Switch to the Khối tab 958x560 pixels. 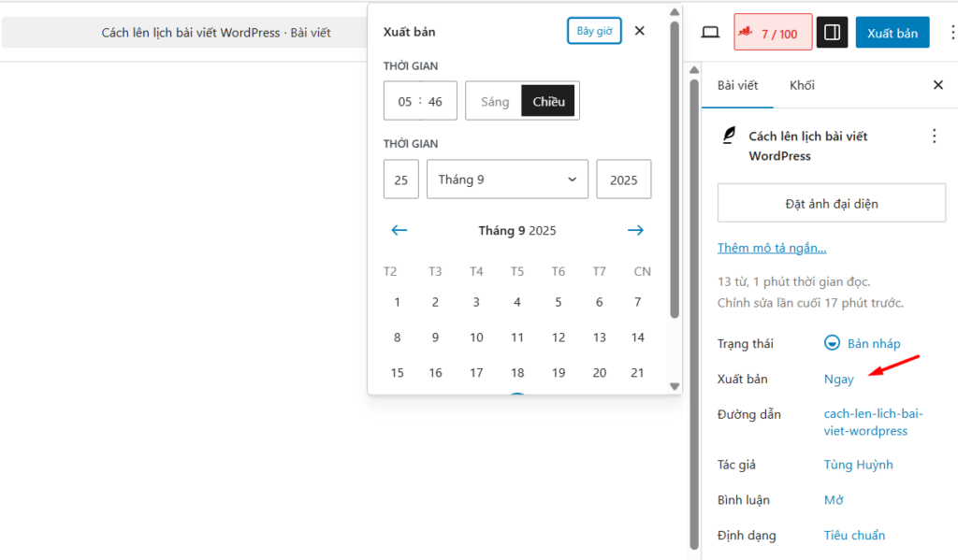[x=802, y=85]
